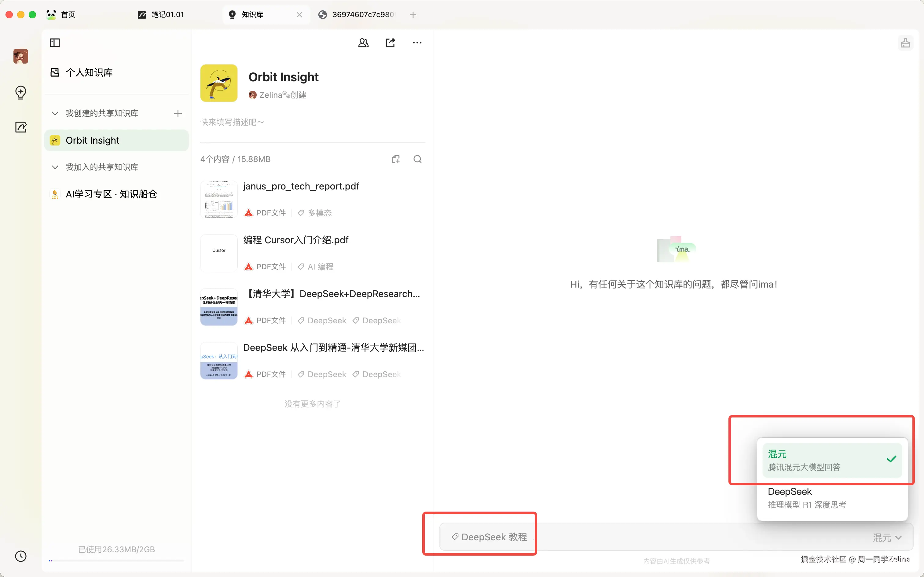Image resolution: width=924 pixels, height=577 pixels.
Task: Open janus_pro_tech_report.pdf thumbnail
Action: tap(218, 199)
